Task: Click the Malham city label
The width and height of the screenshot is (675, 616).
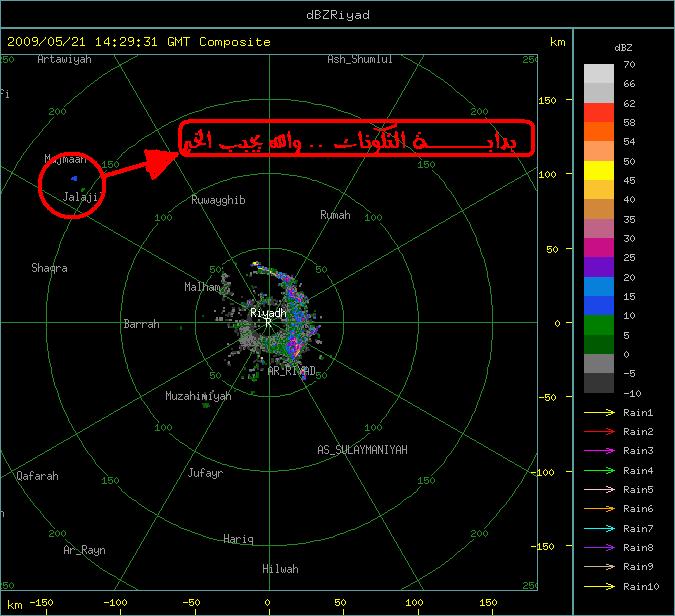Action: click(x=202, y=287)
